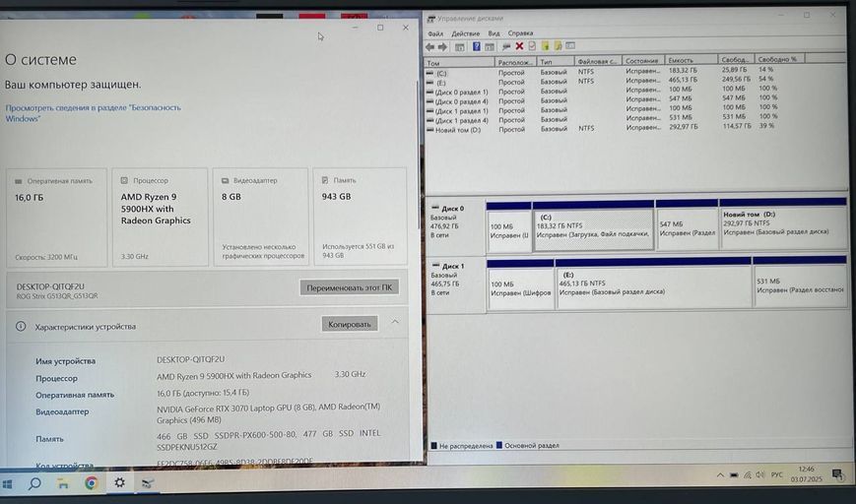Click the Forward arrow in Disk Management toolbar

[x=442, y=47]
